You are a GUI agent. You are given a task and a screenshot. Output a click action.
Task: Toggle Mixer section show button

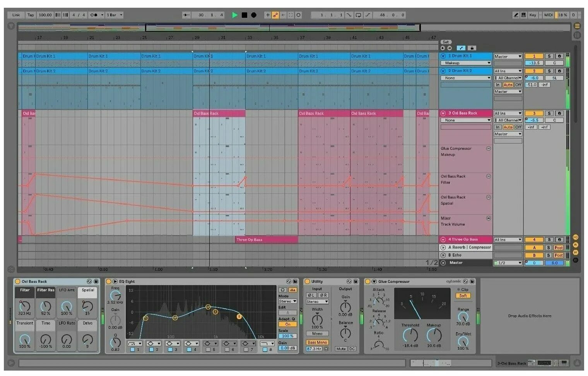coord(575,252)
